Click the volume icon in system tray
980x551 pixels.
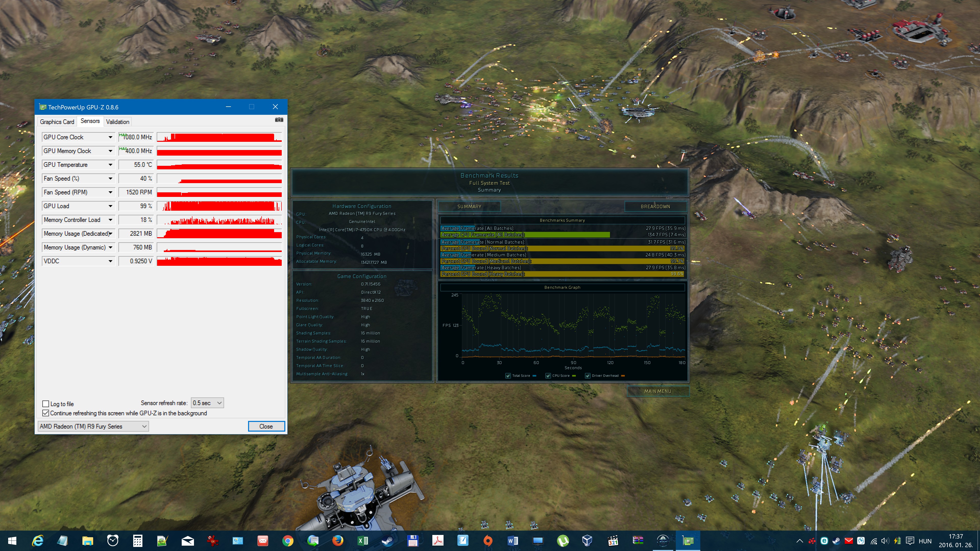click(x=885, y=541)
